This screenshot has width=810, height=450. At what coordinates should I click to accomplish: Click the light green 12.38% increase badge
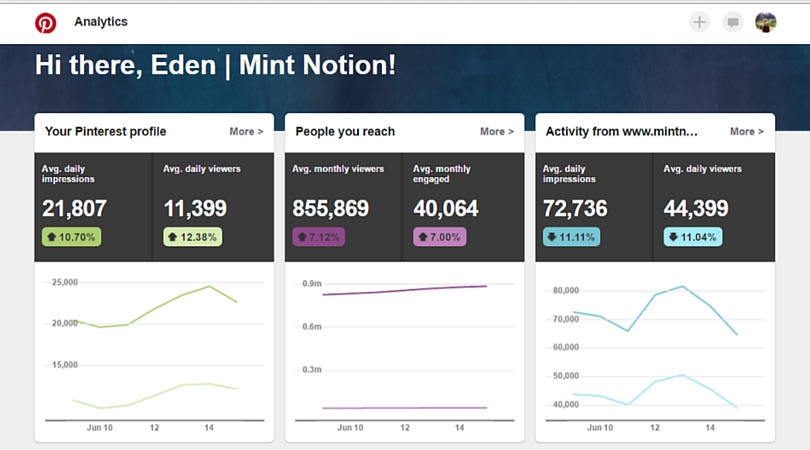(x=193, y=237)
